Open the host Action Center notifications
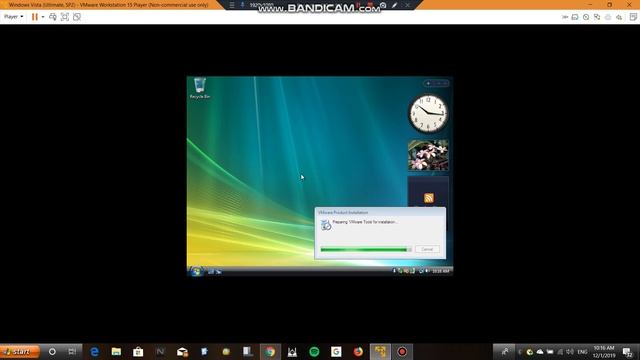This screenshot has height=360, width=640. tap(627, 351)
